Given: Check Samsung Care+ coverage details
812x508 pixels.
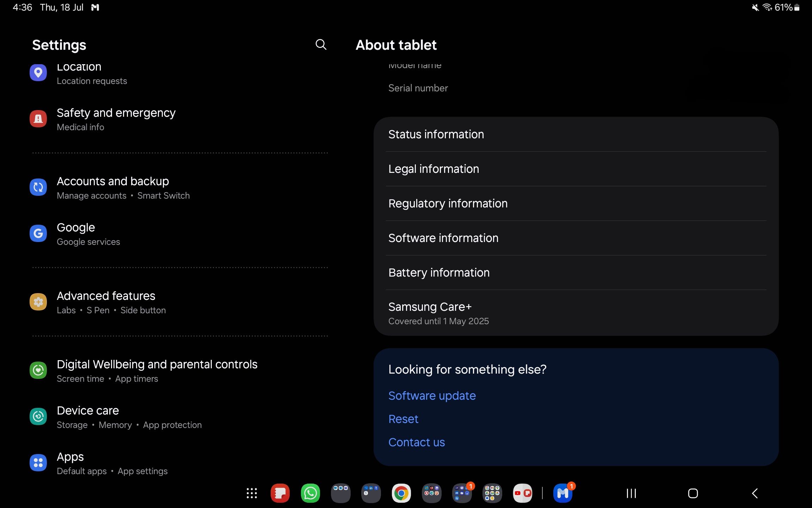Looking at the screenshot, I should 438,313.
